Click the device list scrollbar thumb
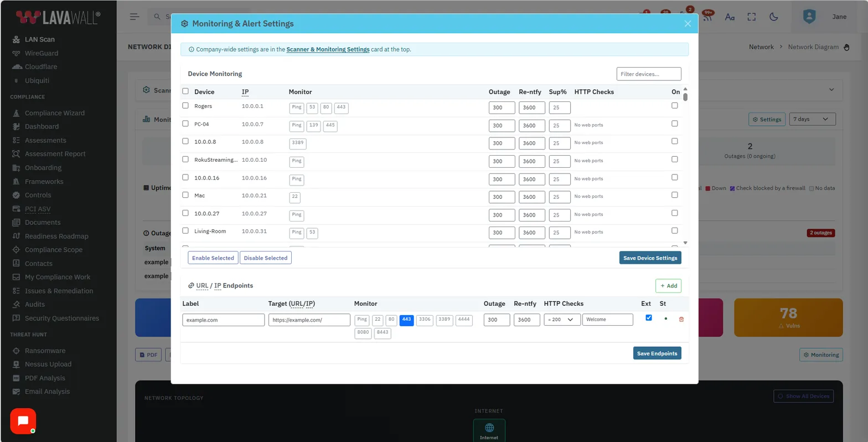Viewport: 868px width, 442px height. (x=685, y=97)
